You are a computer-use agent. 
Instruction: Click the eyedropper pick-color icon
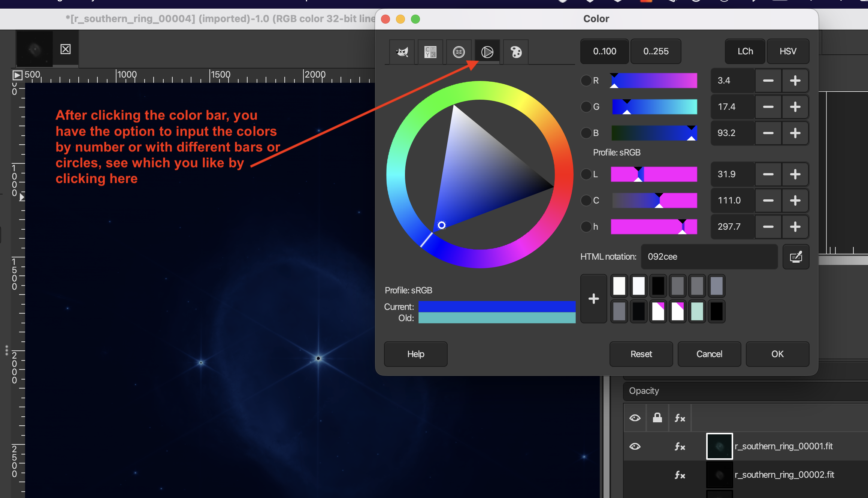pyautogui.click(x=796, y=257)
